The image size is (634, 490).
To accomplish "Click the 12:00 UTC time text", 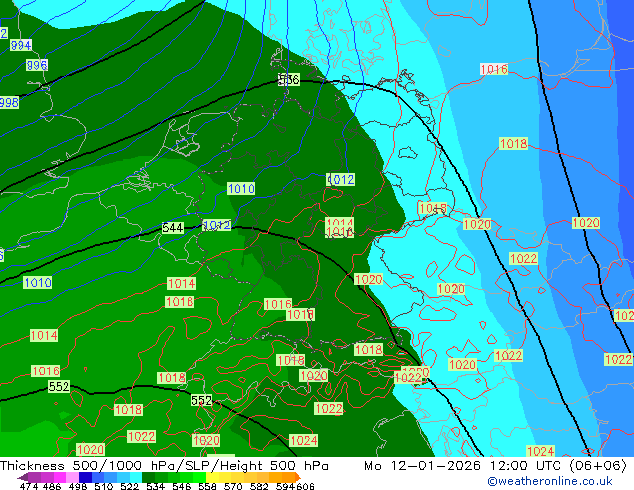I will coord(526,465).
